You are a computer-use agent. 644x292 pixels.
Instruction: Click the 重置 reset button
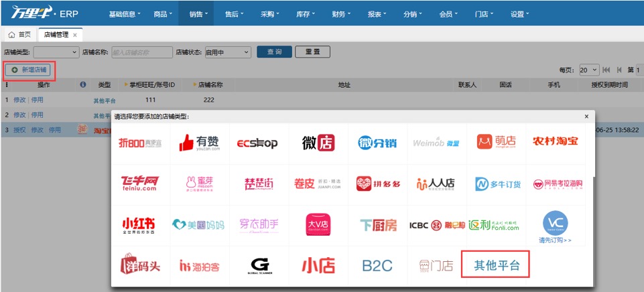(x=312, y=52)
